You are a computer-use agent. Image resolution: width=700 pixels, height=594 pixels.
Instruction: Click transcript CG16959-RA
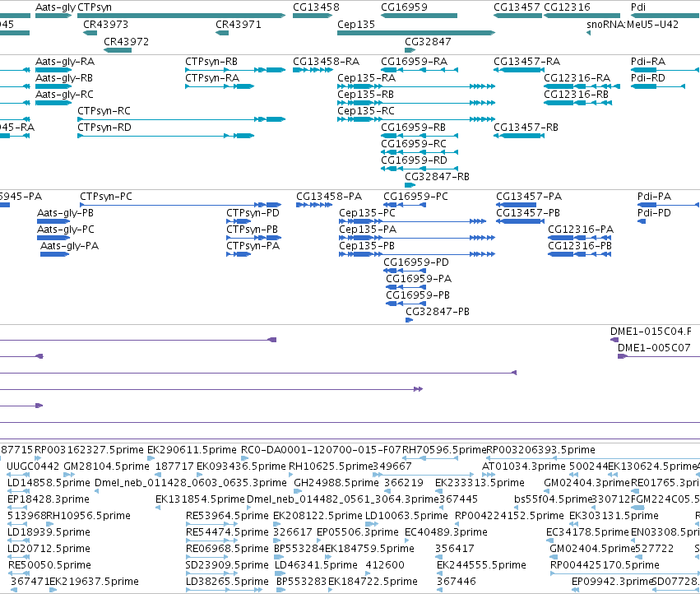420,70
